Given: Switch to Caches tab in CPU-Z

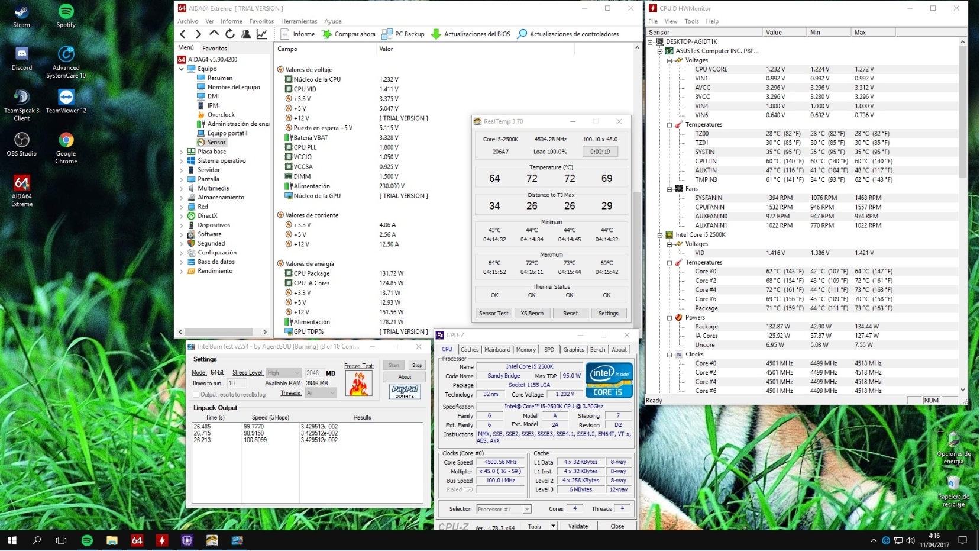Looking at the screenshot, I should pyautogui.click(x=470, y=350).
